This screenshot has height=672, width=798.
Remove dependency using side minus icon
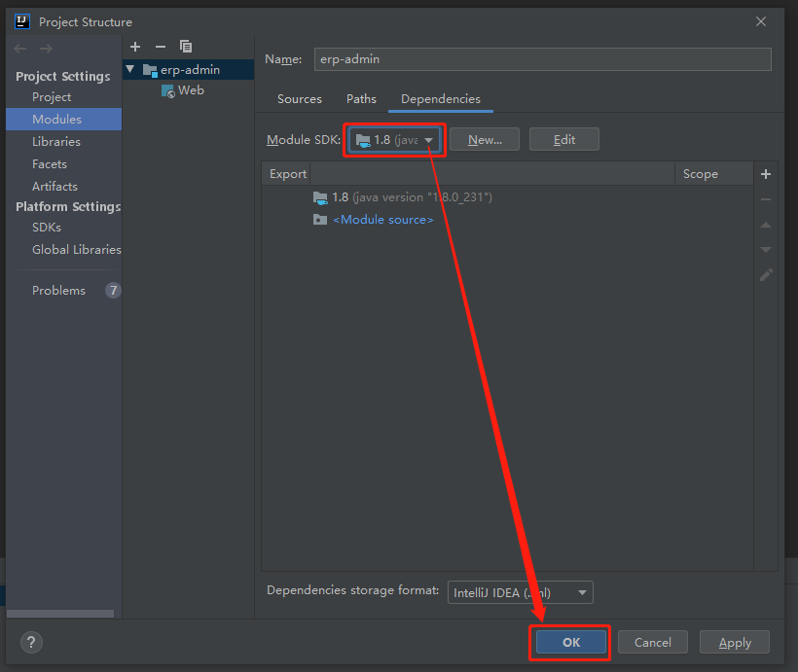766,199
